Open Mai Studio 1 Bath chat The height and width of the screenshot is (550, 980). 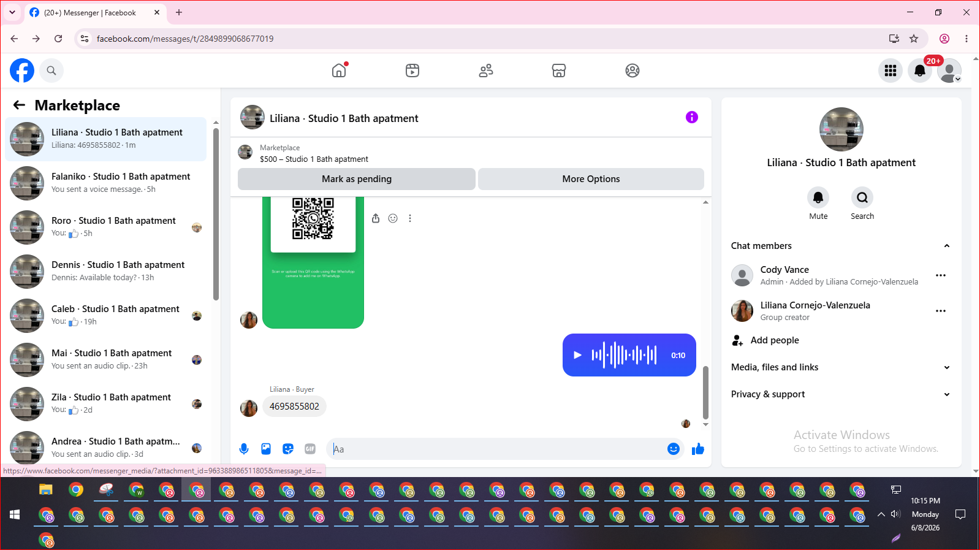(x=106, y=360)
